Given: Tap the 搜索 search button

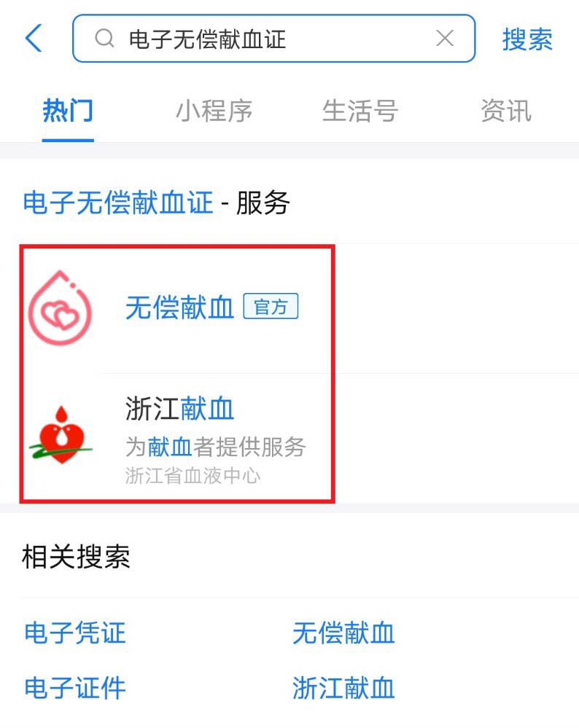Looking at the screenshot, I should [527, 39].
